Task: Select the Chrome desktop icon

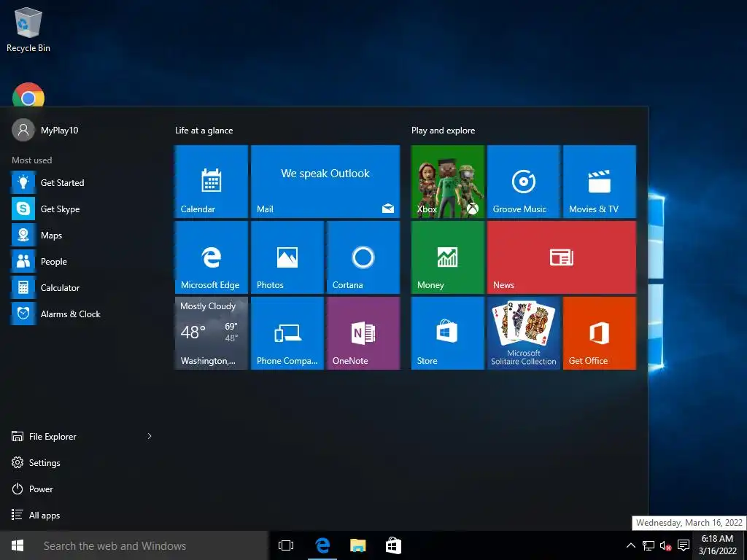Action: tap(28, 95)
